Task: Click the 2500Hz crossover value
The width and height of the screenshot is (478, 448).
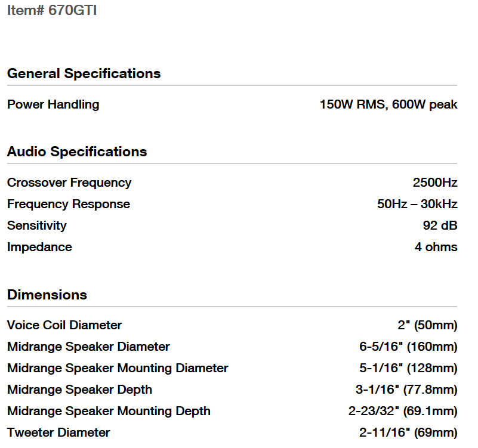Action: (435, 183)
